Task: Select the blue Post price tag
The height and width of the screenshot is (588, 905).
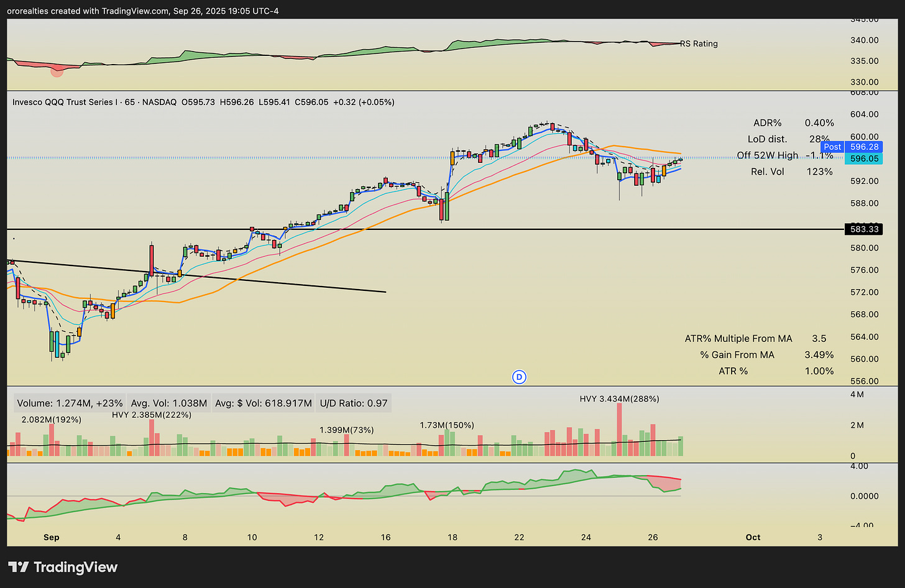Action: point(832,147)
